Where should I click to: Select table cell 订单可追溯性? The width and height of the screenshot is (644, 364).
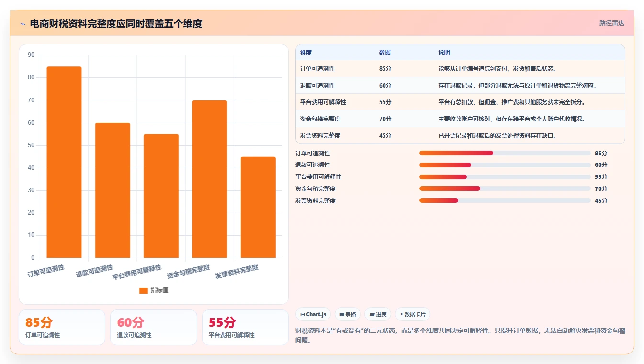tap(317, 69)
